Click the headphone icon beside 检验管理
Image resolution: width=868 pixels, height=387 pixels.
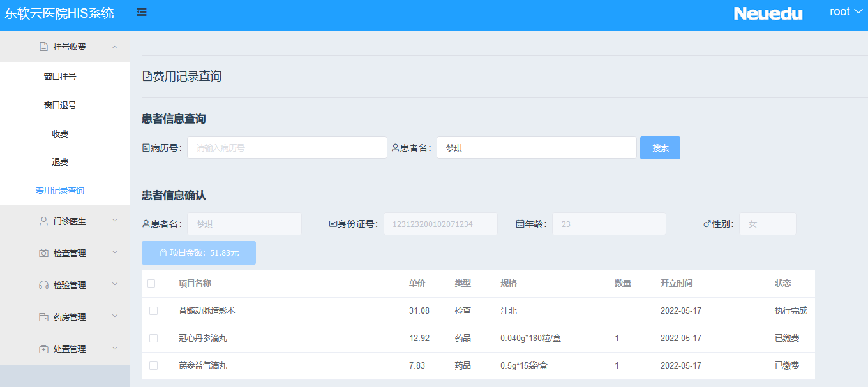pos(43,285)
